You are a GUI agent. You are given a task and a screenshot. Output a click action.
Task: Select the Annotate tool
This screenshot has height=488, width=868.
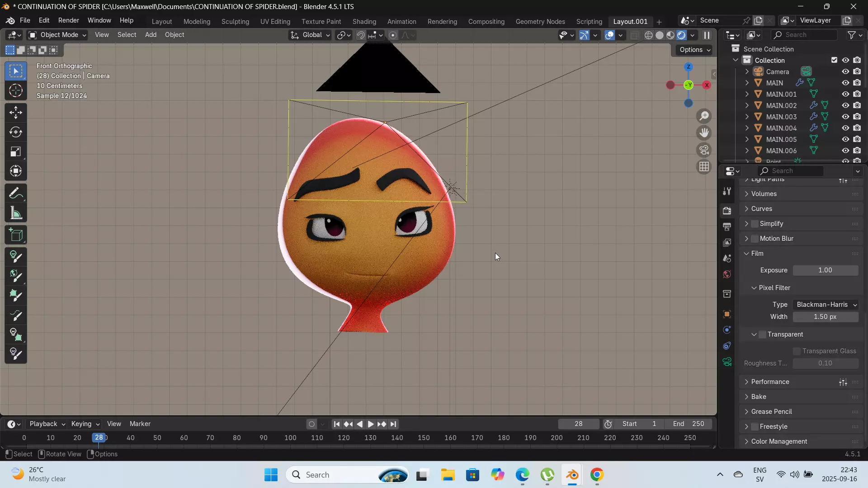pyautogui.click(x=16, y=194)
